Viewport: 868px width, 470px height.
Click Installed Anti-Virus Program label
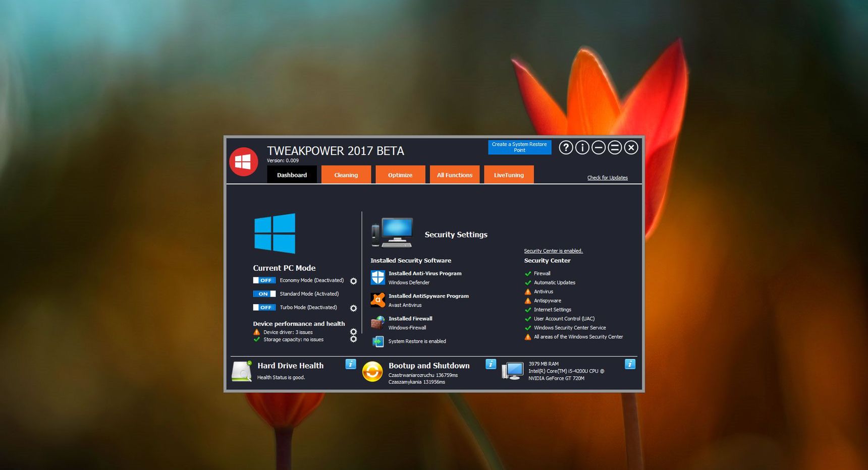[425, 273]
